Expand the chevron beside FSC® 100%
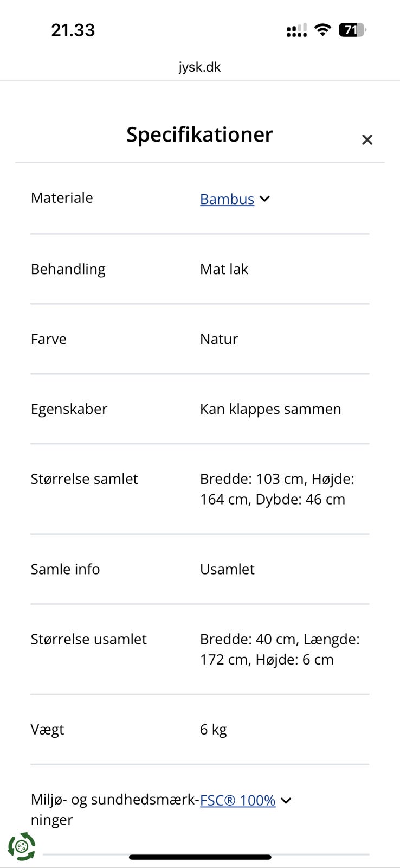400x868 pixels. pyautogui.click(x=286, y=800)
